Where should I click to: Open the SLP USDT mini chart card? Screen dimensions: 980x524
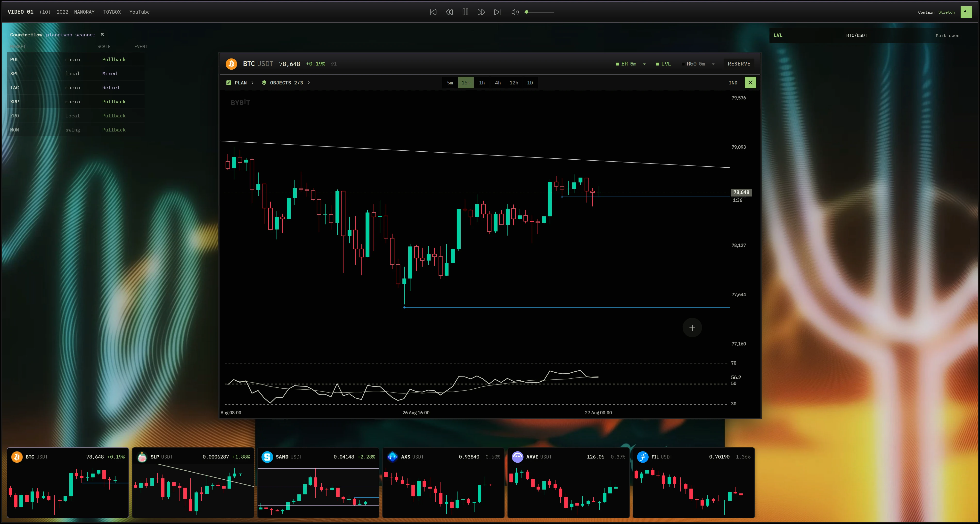(193, 483)
